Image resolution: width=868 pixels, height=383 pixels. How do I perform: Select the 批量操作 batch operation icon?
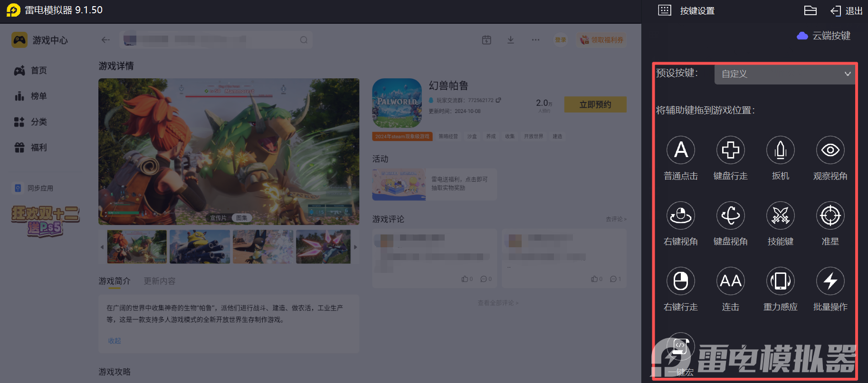[x=830, y=281]
